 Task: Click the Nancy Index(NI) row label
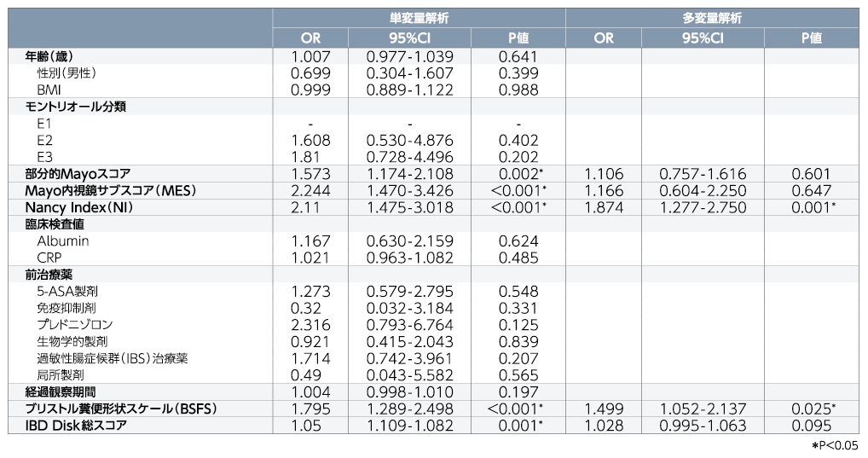point(78,207)
